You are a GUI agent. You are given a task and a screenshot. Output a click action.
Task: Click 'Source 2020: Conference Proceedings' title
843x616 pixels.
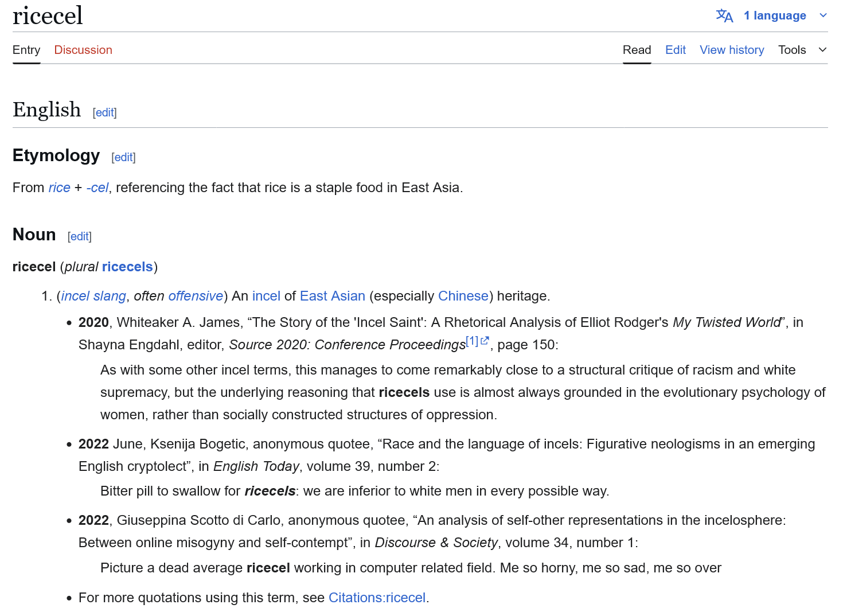tap(348, 345)
